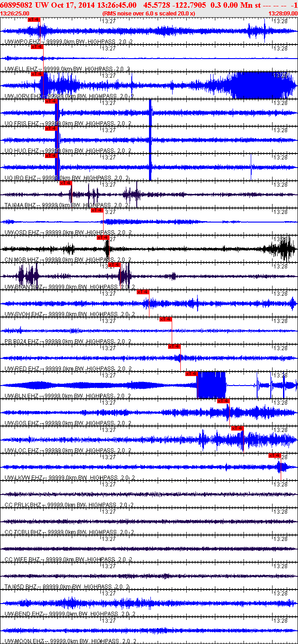Click the CN MGB HHZ station label
The width and height of the screenshot is (298, 644).
(22, 260)
